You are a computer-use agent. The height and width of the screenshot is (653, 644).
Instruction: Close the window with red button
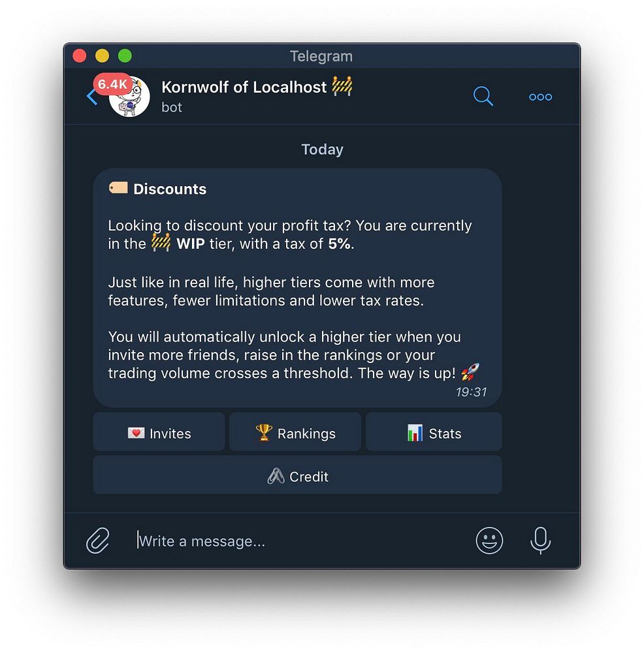(x=80, y=56)
